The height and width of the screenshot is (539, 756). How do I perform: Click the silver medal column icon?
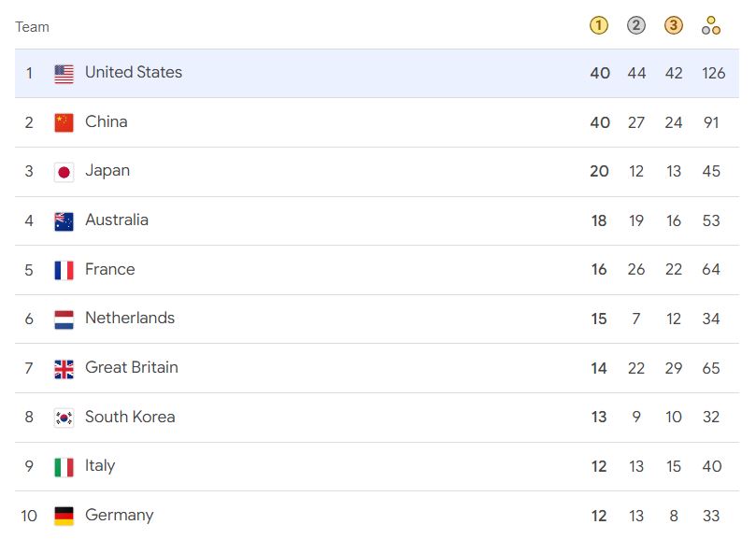pyautogui.click(x=636, y=25)
